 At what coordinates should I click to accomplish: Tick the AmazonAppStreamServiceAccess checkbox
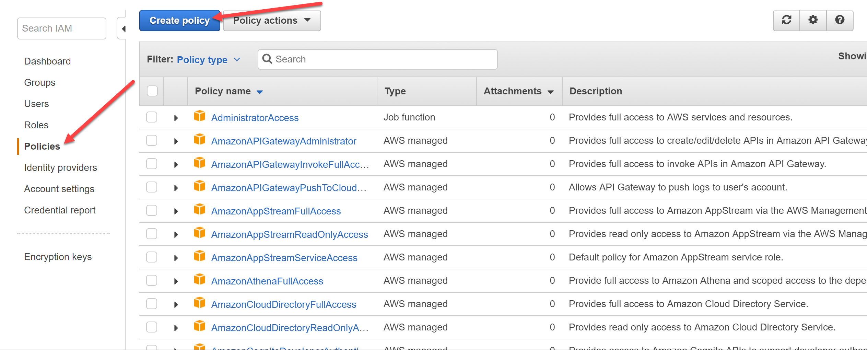point(152,257)
